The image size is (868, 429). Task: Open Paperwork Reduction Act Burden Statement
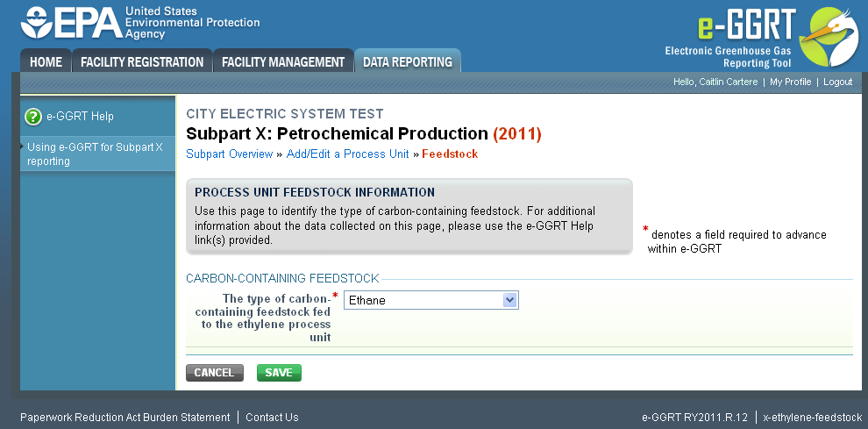(125, 418)
